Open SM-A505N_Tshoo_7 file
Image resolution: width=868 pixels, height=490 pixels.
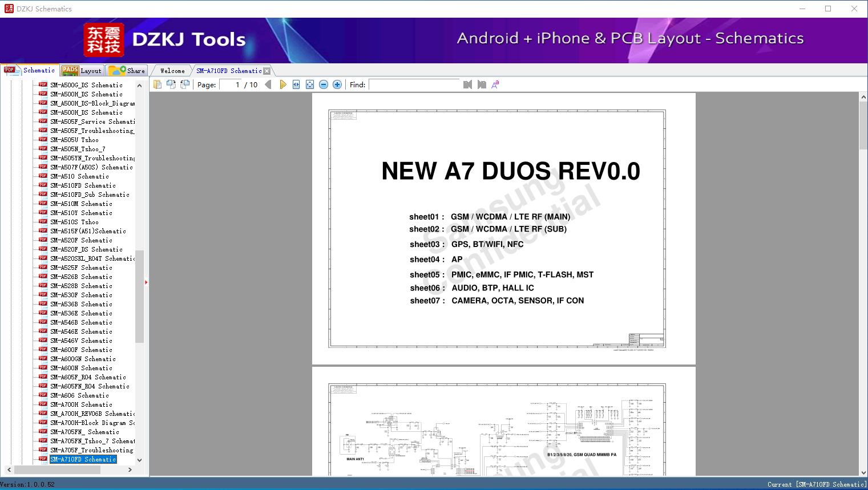coord(78,149)
